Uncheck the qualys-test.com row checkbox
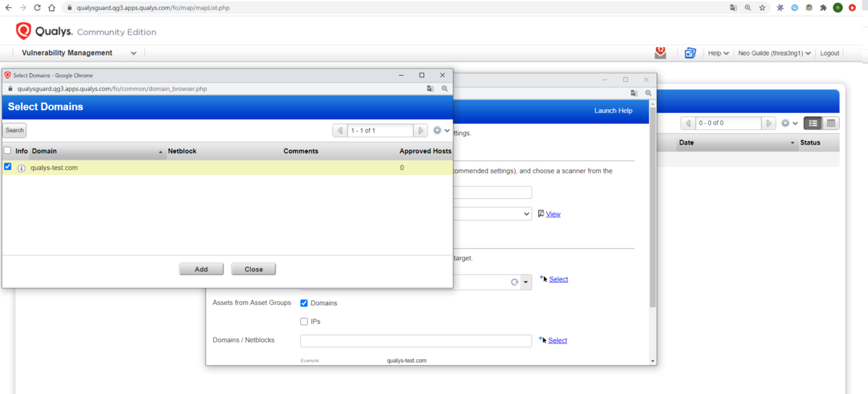 click(x=7, y=167)
